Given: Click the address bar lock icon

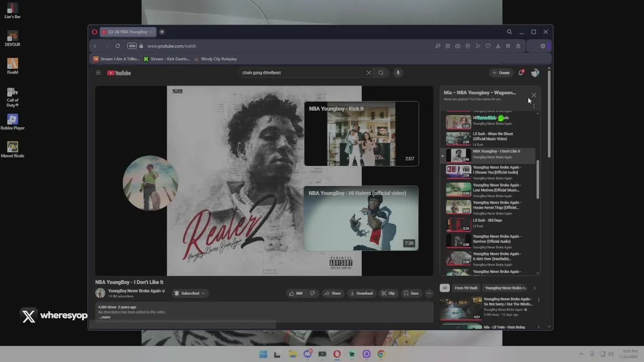Looking at the screenshot, I should coord(141,46).
